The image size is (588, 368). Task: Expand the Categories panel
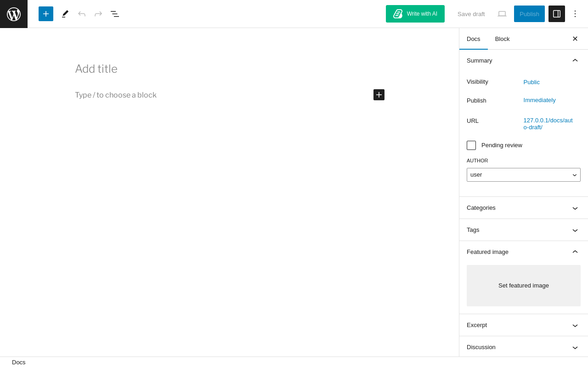point(524,208)
